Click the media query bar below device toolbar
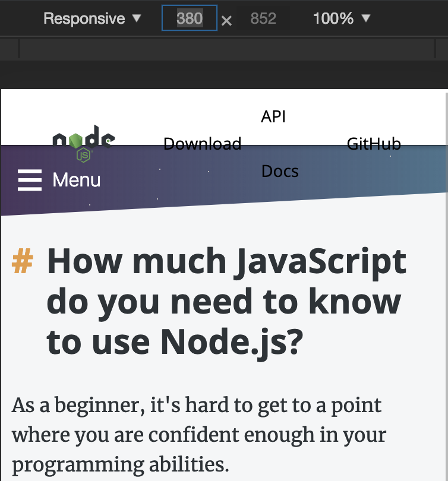This screenshot has width=448, height=481. pos(227,49)
